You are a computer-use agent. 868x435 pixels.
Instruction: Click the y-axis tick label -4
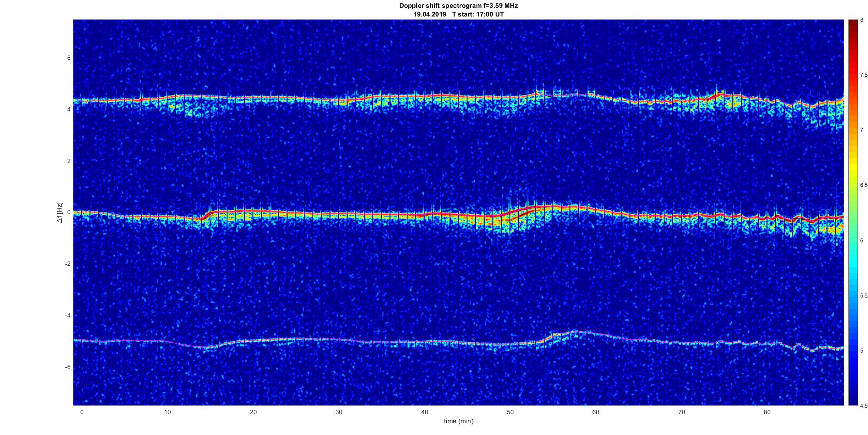(x=68, y=316)
